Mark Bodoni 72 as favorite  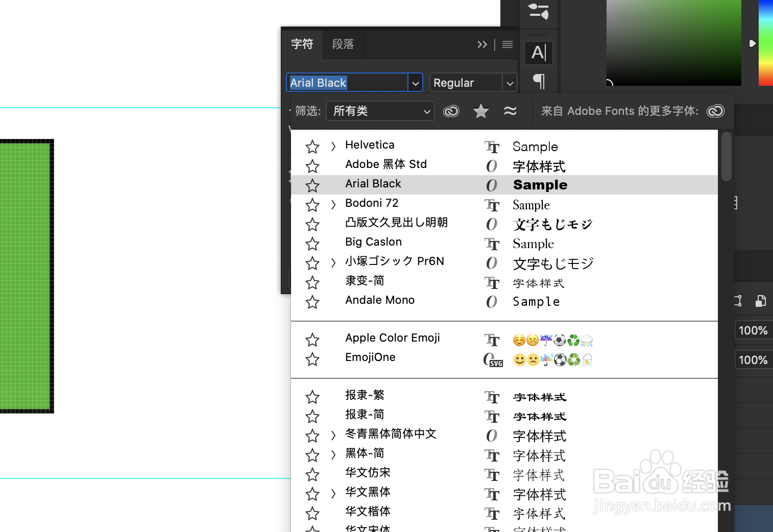pos(312,205)
